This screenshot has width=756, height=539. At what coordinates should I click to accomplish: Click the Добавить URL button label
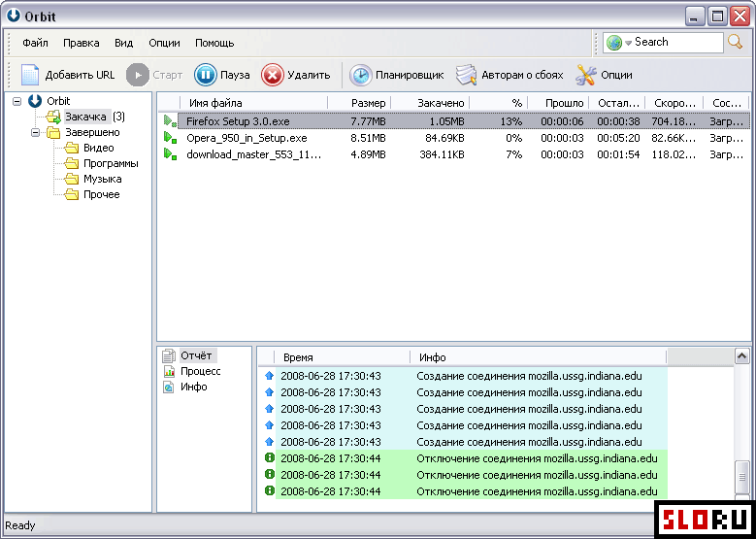[80, 76]
